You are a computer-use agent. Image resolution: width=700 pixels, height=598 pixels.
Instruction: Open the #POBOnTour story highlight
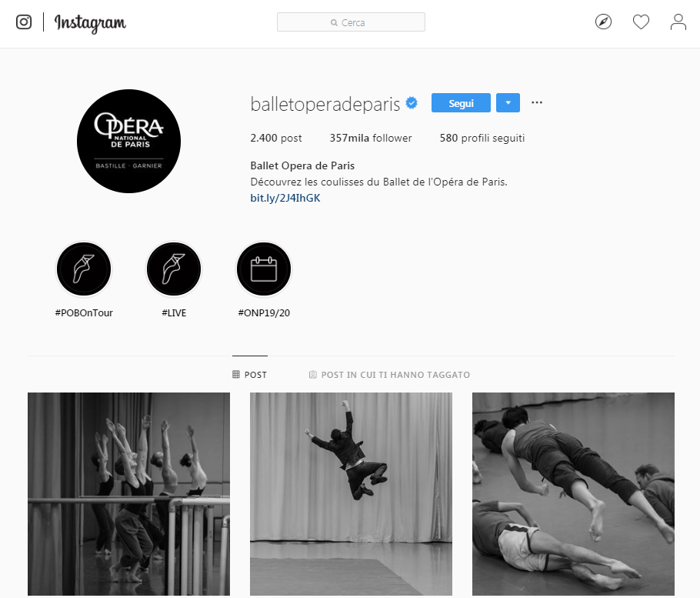tap(84, 269)
